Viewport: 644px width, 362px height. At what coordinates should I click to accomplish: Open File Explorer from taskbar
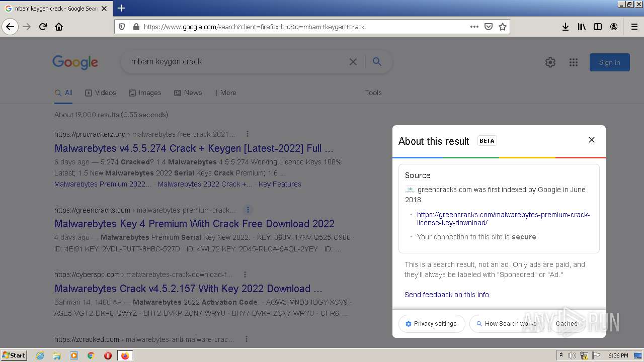pyautogui.click(x=57, y=355)
